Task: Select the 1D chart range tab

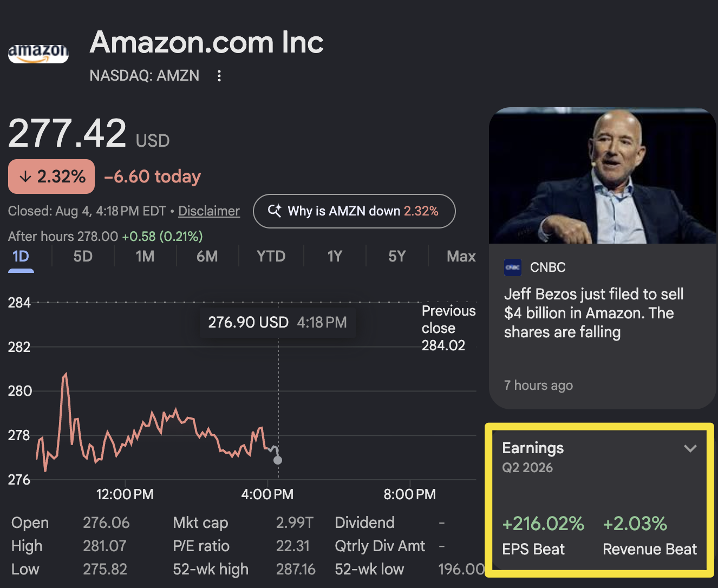Action: click(21, 256)
